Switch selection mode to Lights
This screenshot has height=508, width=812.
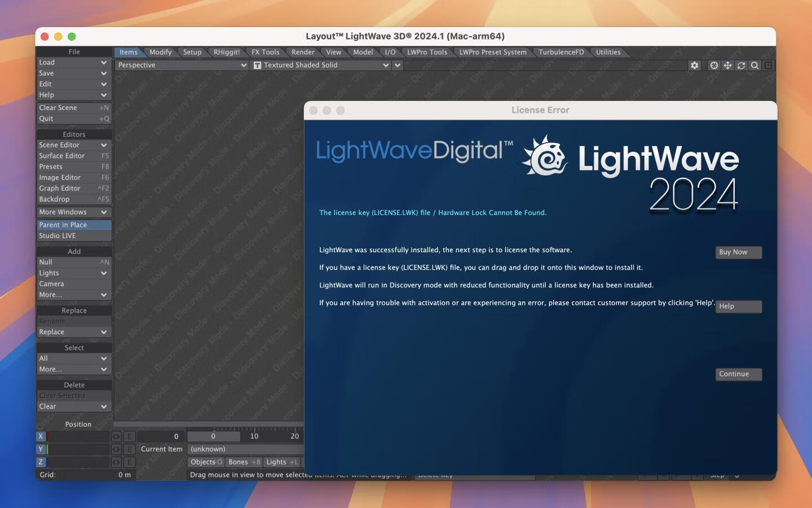click(282, 462)
